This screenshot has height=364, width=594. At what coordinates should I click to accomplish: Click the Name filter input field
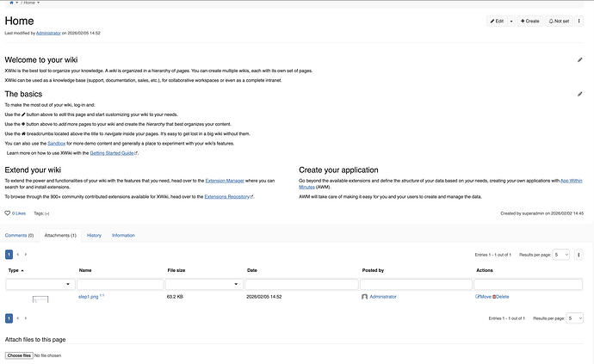(x=119, y=284)
